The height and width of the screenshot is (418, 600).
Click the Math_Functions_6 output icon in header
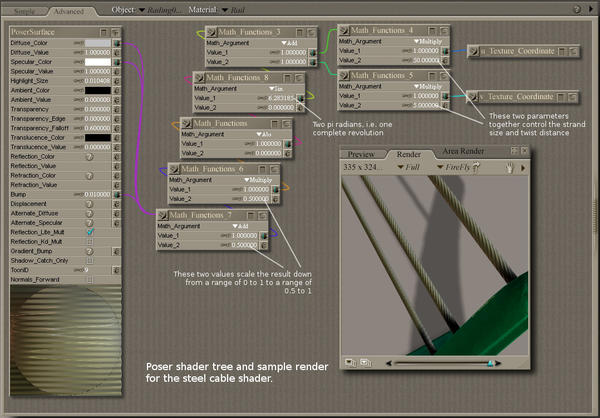(174, 169)
